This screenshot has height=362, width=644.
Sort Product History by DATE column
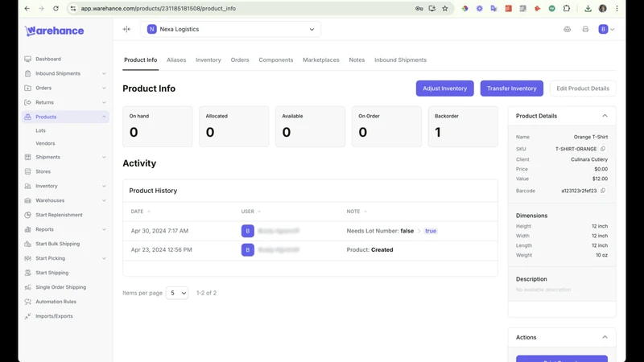pos(140,212)
